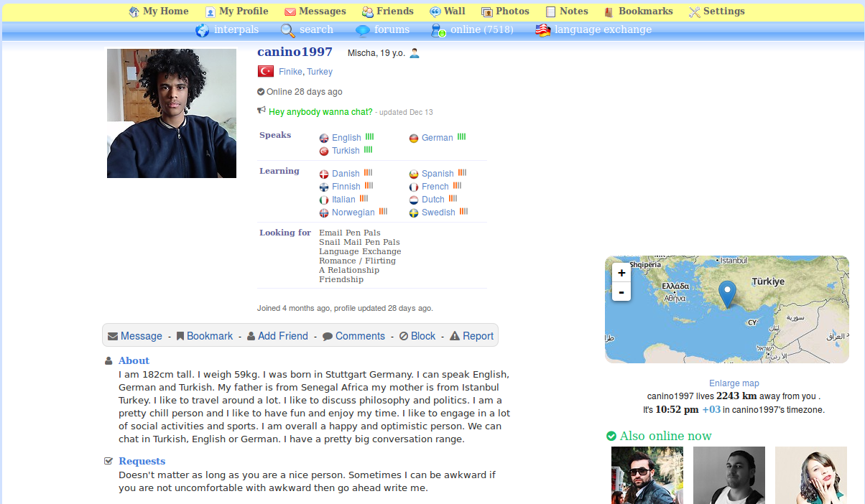Click the forums chat bubble icon
Screen dimensions: 865x504
(363, 30)
